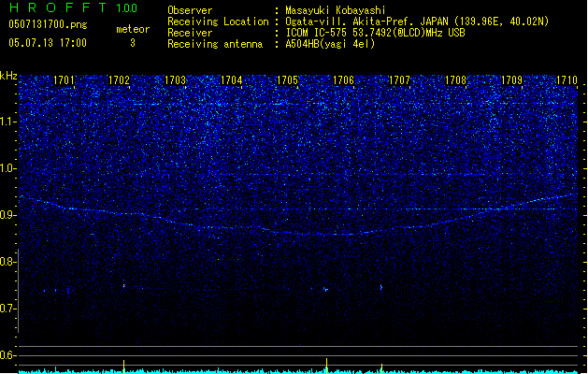
Task: Click the 1705 time tick label
Action: (x=288, y=80)
